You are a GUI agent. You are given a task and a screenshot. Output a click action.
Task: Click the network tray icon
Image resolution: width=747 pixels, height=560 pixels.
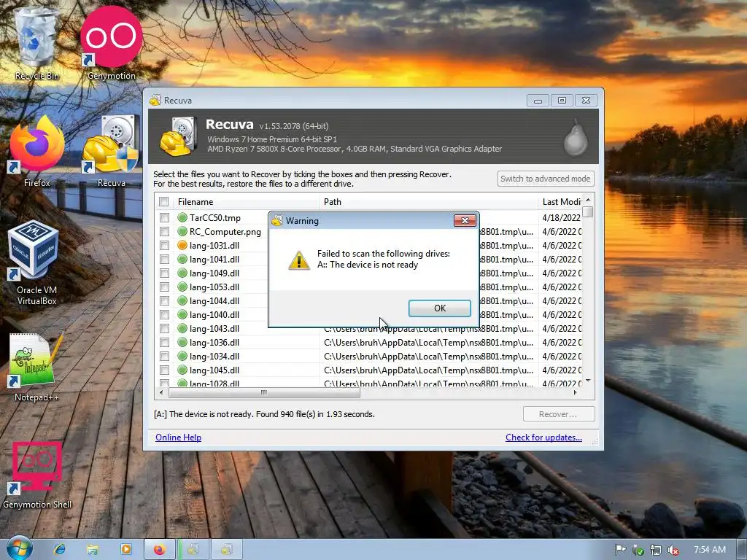(x=656, y=550)
